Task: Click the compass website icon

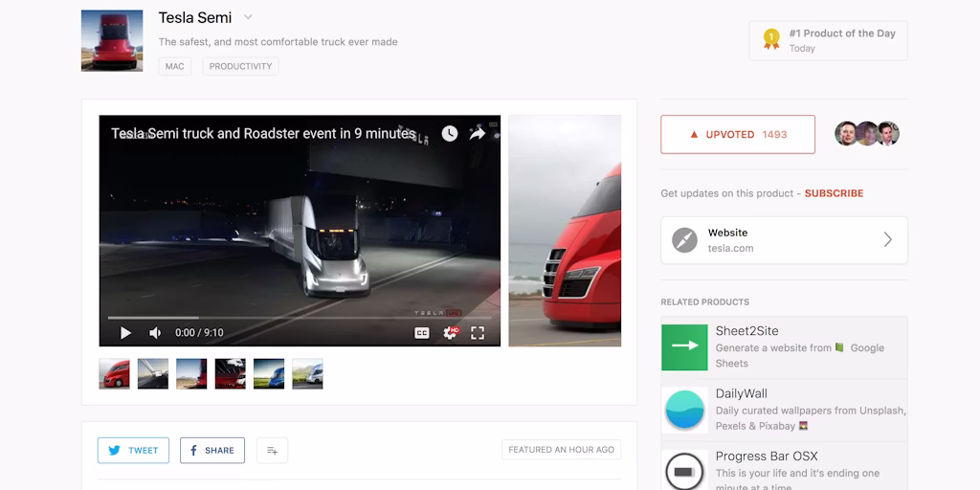Action: pos(684,240)
